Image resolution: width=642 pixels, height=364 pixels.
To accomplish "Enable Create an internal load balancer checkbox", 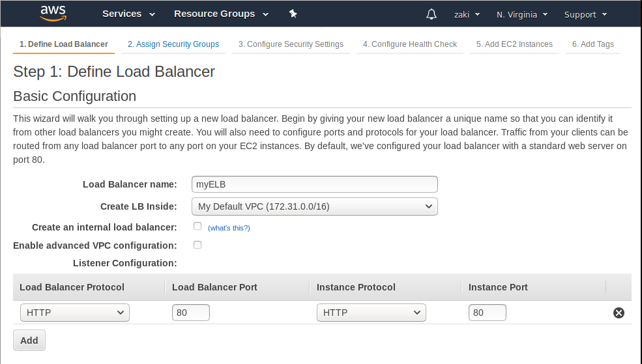I will [x=197, y=226].
